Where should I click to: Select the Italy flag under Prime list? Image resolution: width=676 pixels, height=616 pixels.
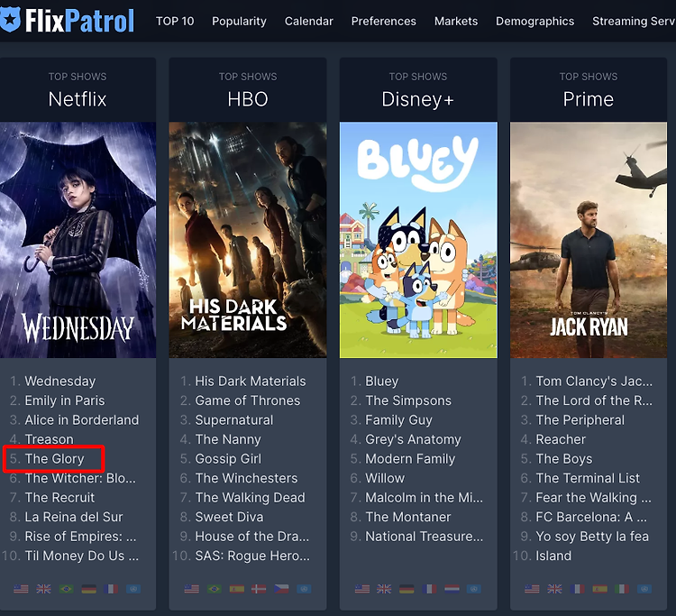point(622,589)
